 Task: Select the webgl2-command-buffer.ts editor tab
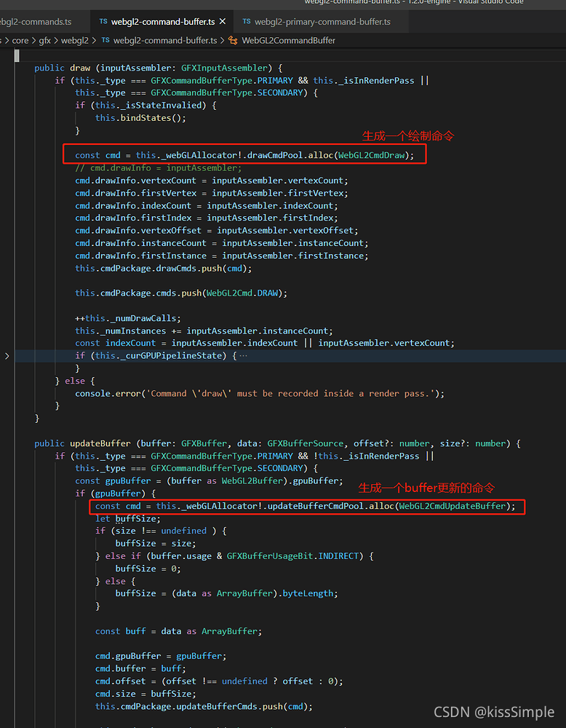click(x=162, y=21)
